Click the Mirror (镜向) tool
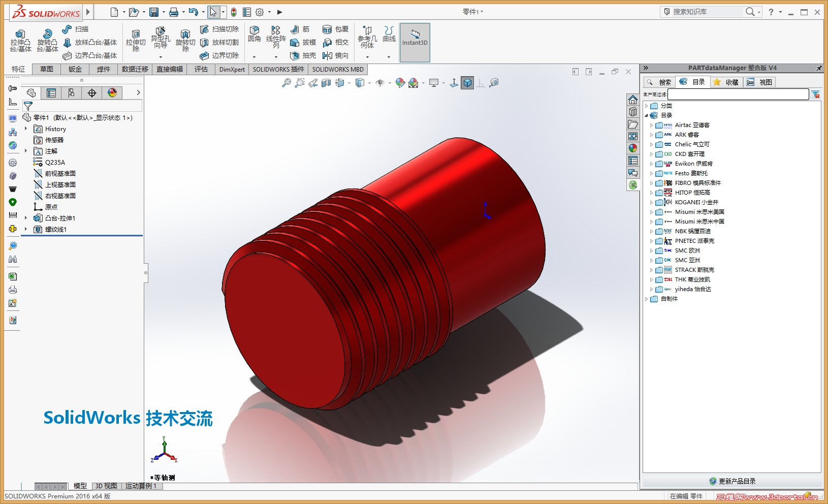The width and height of the screenshot is (828, 504). coord(336,56)
